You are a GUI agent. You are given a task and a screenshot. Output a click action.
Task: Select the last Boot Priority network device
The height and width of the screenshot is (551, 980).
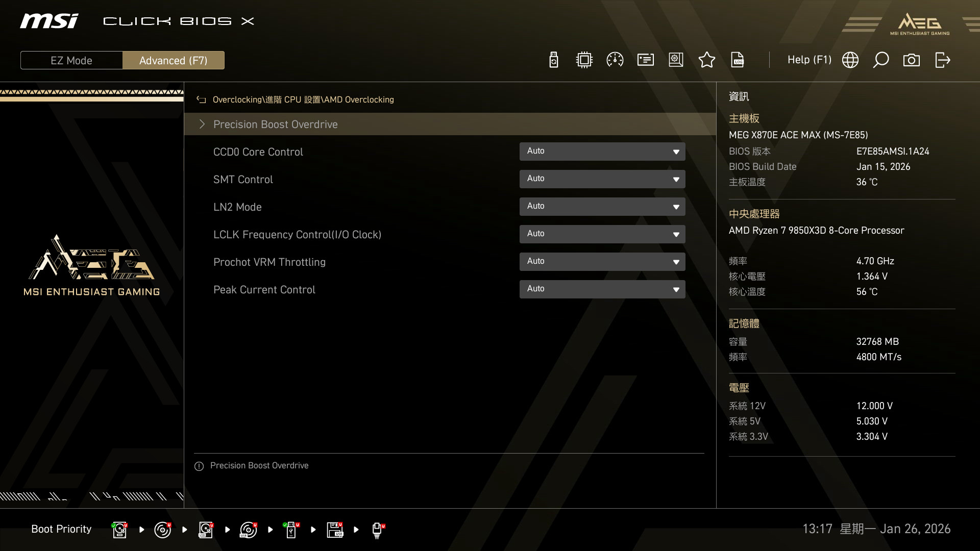377,530
